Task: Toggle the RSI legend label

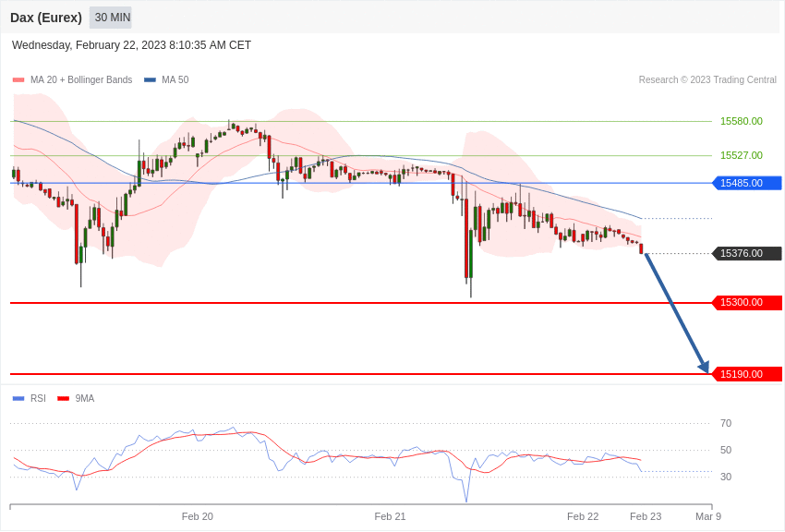Action: click(38, 399)
